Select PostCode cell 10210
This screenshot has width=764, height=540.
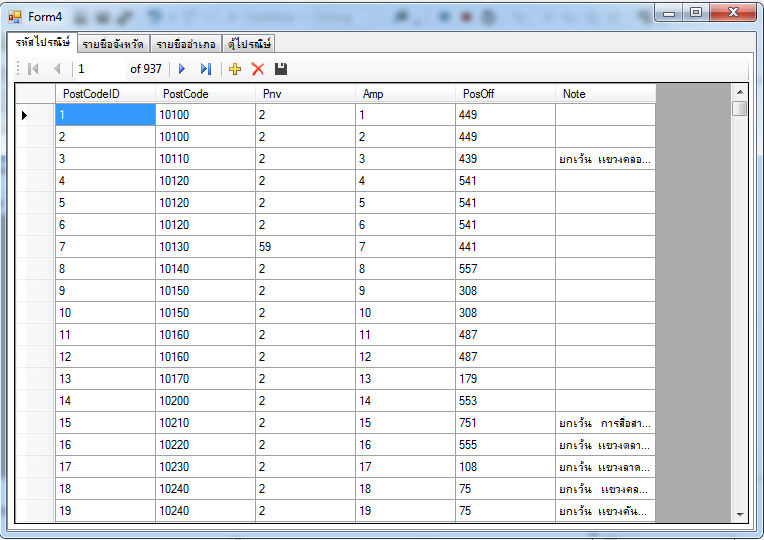(205, 423)
